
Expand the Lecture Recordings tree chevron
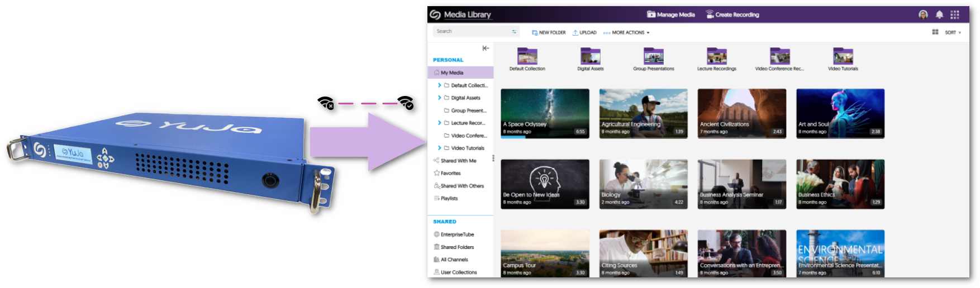[440, 123]
